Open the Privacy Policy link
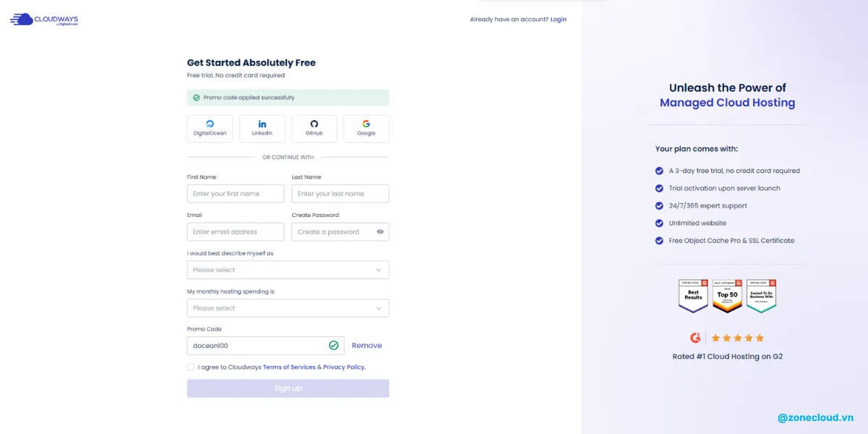Viewport: 868px width, 434px height. (344, 367)
